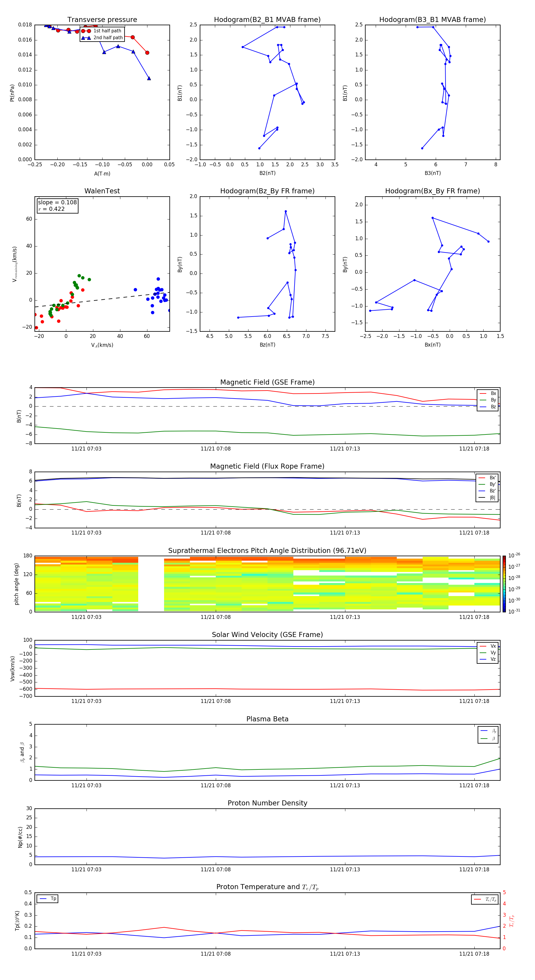The width and height of the screenshot is (535, 980).
Task: Click '11/21 07:08' tick in pitch angle panel
Action: [x=215, y=617]
